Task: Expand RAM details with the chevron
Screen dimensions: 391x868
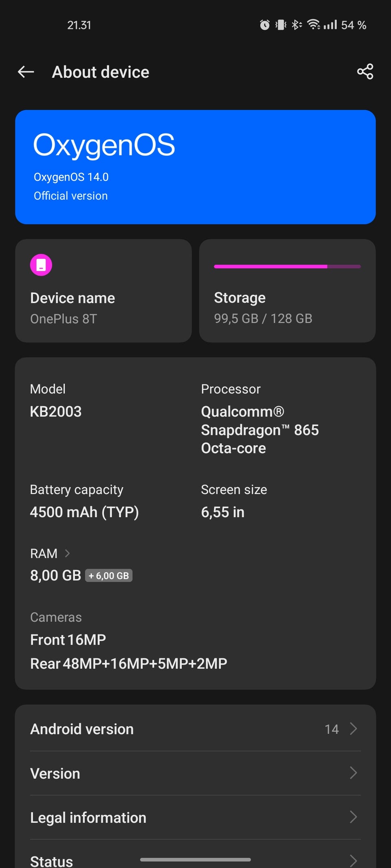Action: tap(68, 553)
